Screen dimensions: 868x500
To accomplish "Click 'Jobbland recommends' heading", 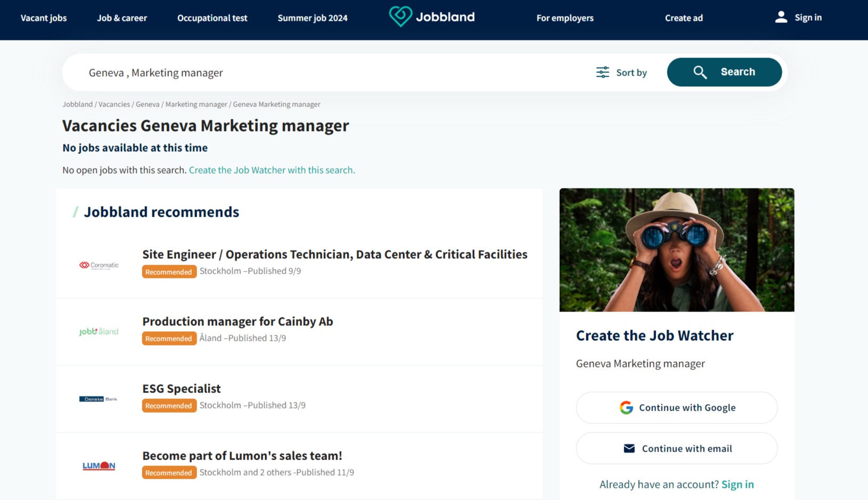I will (x=161, y=212).
